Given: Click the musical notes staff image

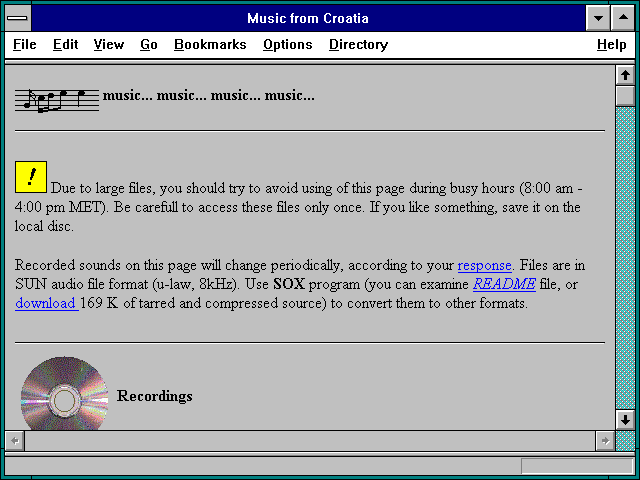Looking at the screenshot, I should [57, 100].
